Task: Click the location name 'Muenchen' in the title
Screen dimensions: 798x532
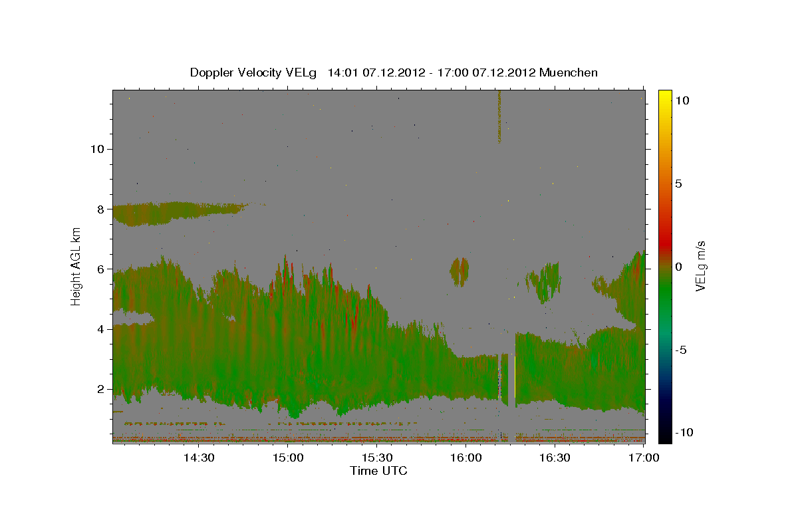Action: (569, 72)
